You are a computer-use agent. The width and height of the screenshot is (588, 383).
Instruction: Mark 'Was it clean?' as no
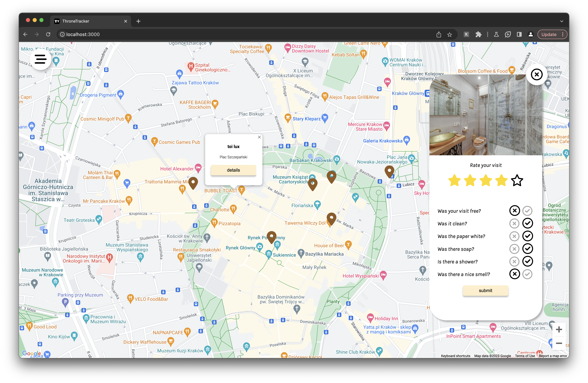pos(514,224)
